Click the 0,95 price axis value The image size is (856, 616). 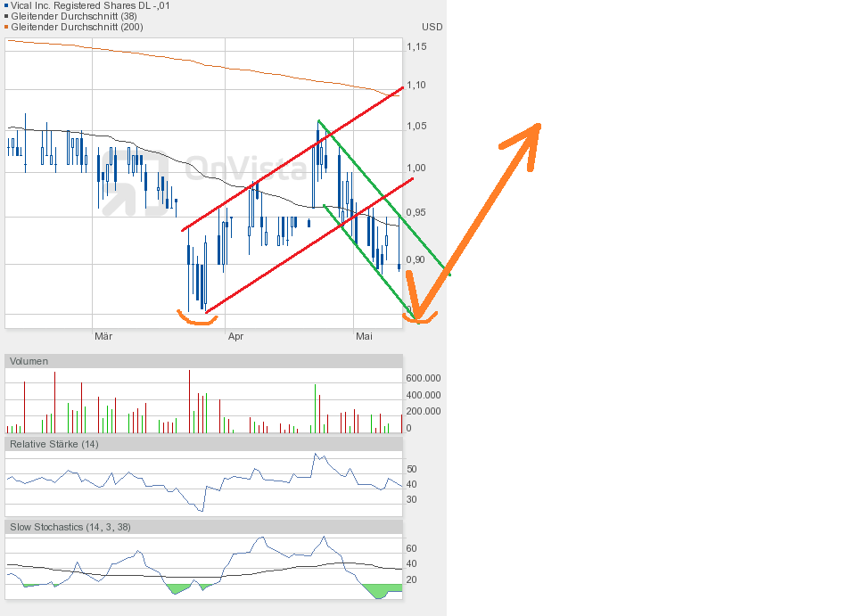[416, 212]
